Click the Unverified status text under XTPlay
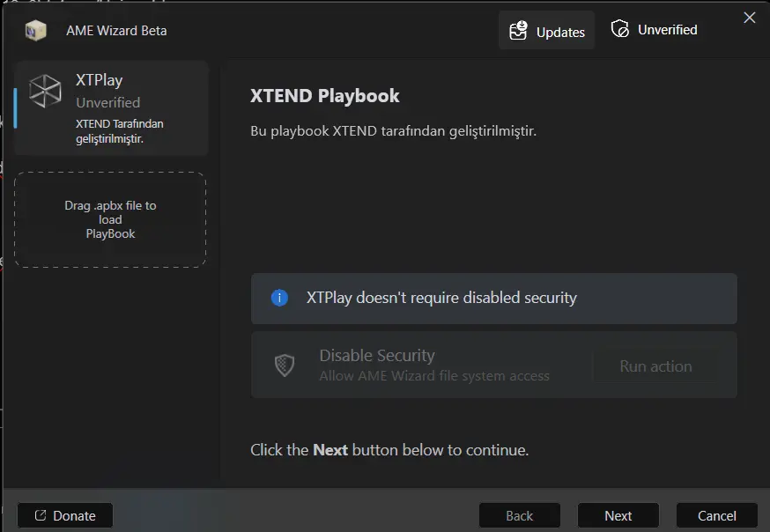The height and width of the screenshot is (532, 770). (x=108, y=102)
